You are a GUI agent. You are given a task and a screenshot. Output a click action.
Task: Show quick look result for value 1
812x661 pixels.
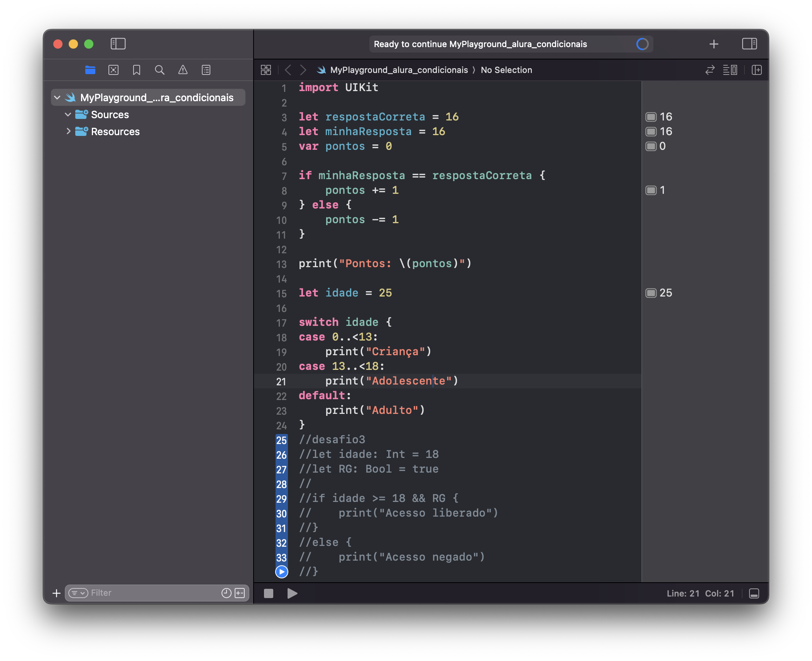pyautogui.click(x=651, y=190)
